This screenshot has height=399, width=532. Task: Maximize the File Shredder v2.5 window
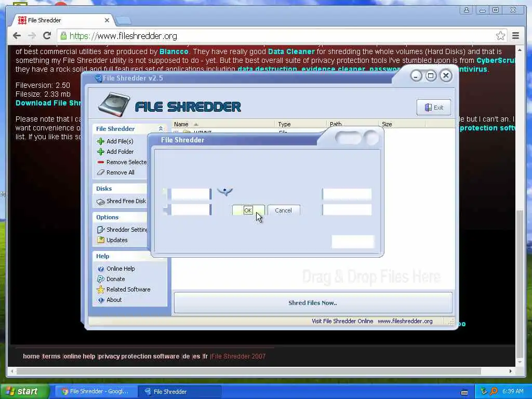pyautogui.click(x=431, y=76)
